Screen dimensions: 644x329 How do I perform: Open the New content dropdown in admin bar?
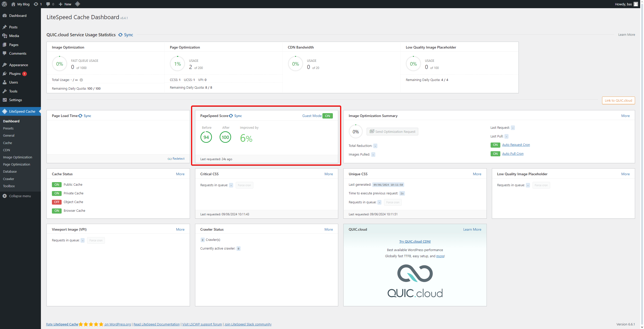click(x=65, y=4)
